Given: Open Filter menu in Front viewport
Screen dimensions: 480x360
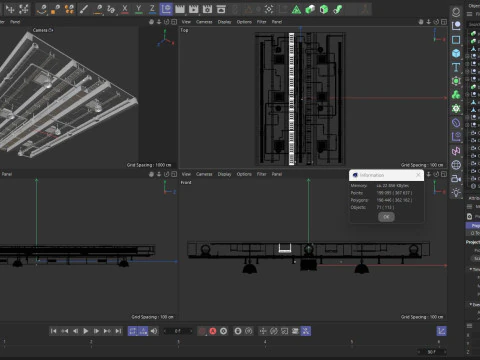Looking at the screenshot, I should click(x=261, y=174).
